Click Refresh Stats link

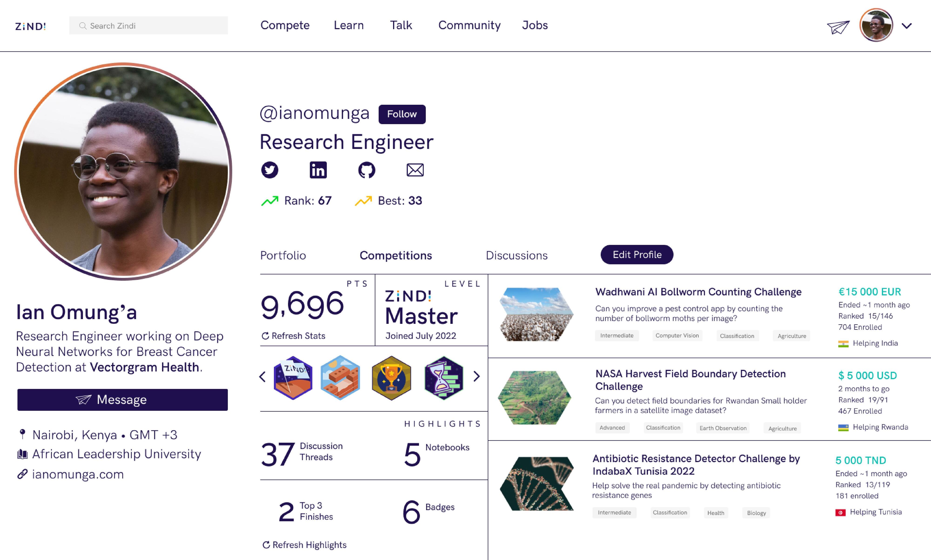point(293,336)
